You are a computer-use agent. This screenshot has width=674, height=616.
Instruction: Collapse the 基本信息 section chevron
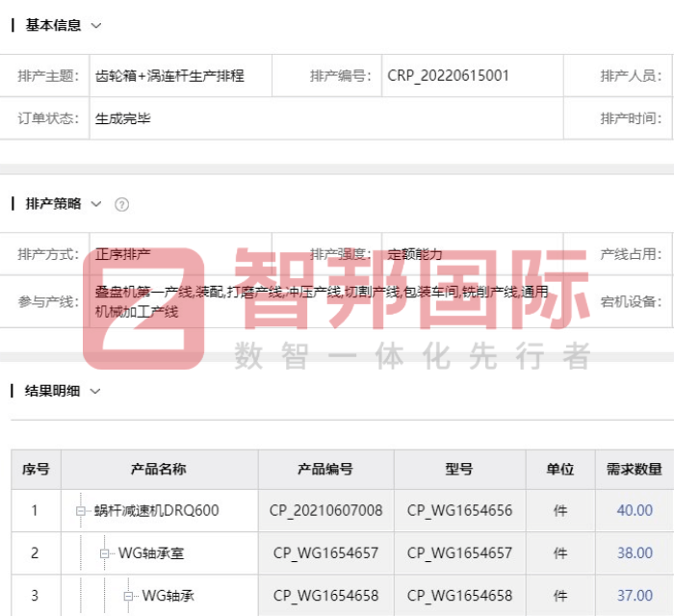tap(95, 26)
